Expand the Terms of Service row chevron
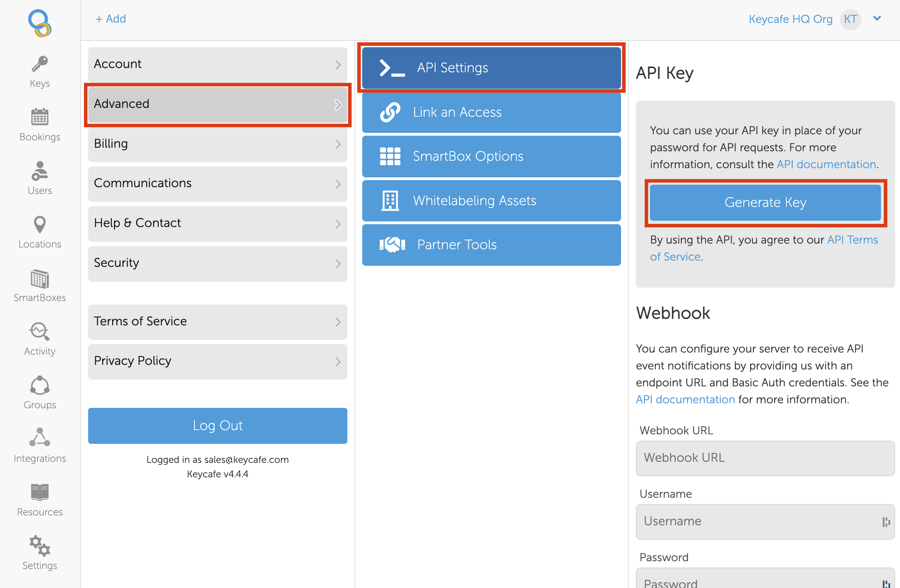This screenshot has width=900, height=588. coord(338,322)
